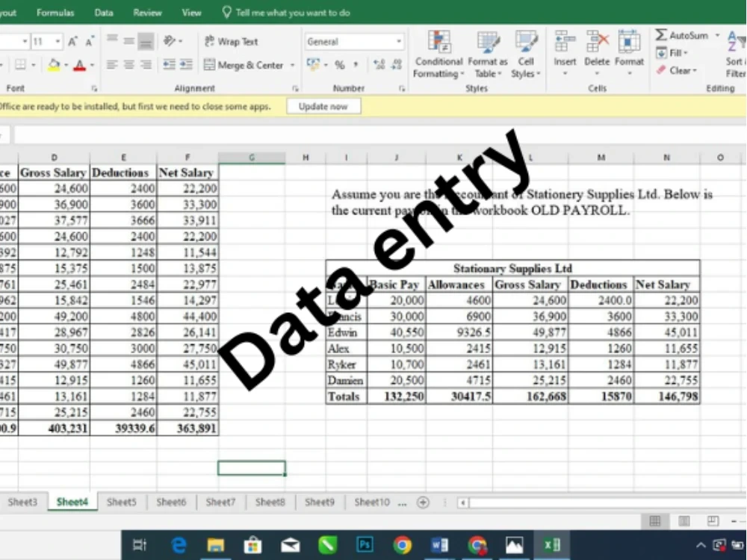Apply accounting number format
The image size is (747, 560).
click(x=313, y=64)
